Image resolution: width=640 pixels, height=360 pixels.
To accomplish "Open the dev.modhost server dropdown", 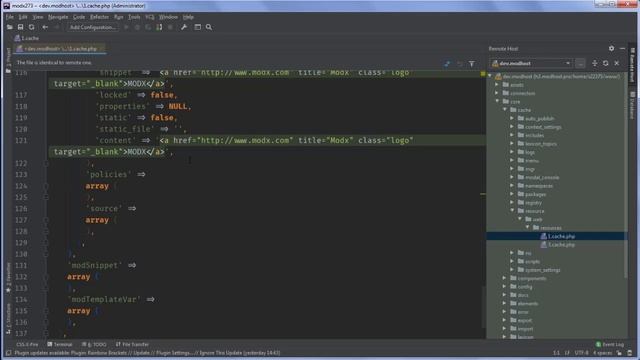I will [531, 63].
